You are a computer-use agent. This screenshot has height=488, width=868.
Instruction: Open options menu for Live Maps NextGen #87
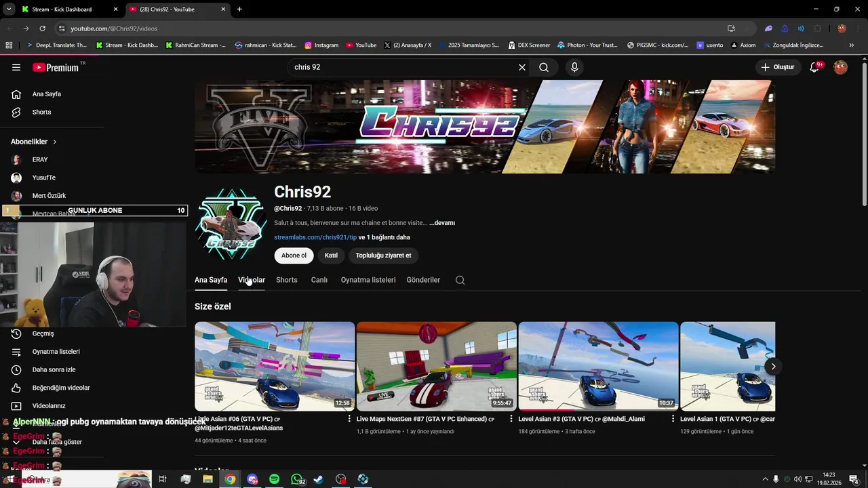coord(511,419)
